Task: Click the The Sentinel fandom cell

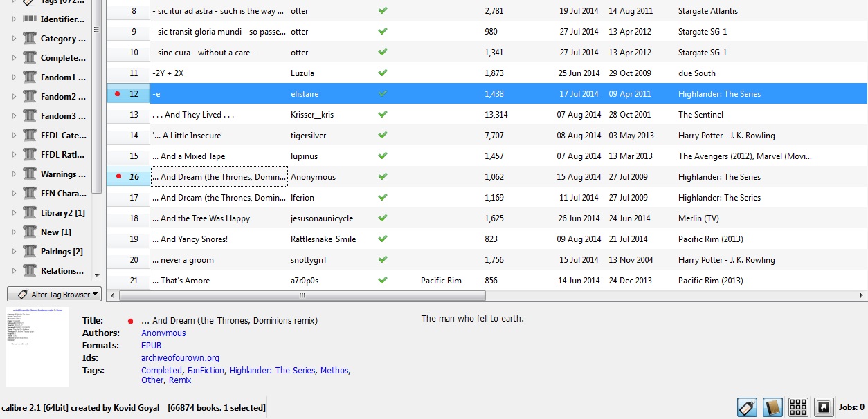Action: pyautogui.click(x=700, y=115)
